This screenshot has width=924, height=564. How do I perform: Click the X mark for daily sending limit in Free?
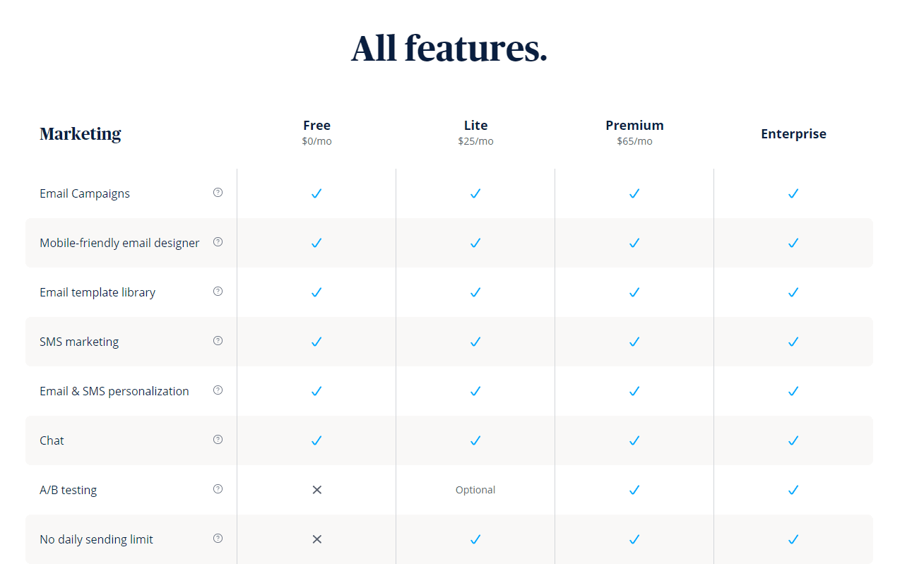[316, 539]
